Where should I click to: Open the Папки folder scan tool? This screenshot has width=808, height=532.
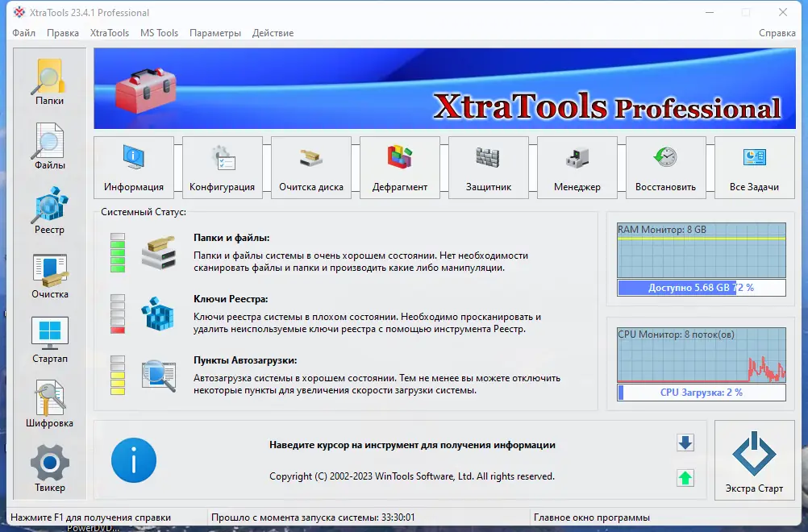pos(49,81)
